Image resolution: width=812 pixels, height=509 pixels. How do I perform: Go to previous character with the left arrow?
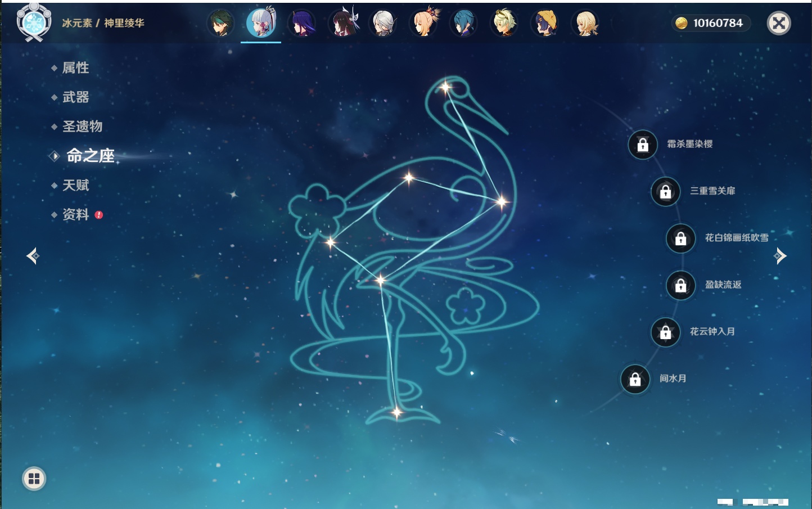click(33, 256)
